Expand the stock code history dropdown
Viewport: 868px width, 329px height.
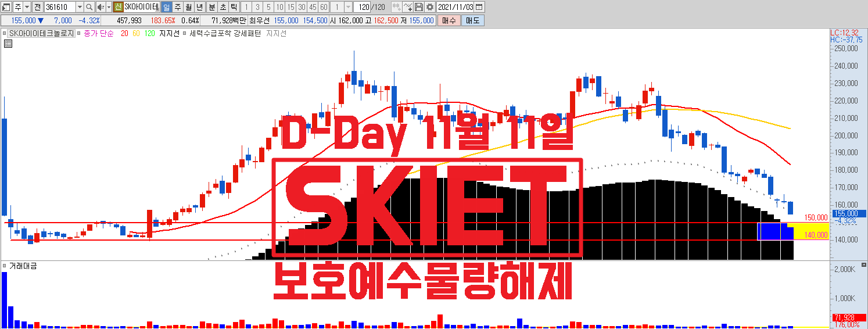80,7
